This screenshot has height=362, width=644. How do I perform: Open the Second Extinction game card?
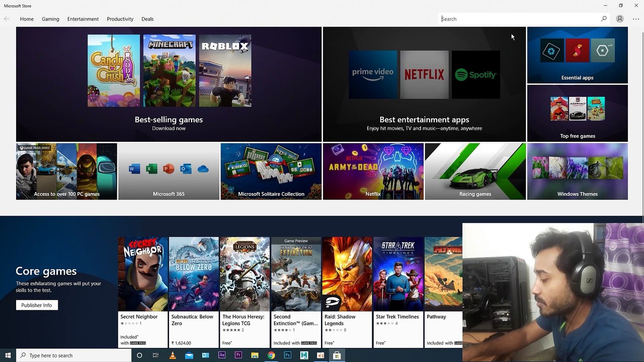pyautogui.click(x=296, y=292)
